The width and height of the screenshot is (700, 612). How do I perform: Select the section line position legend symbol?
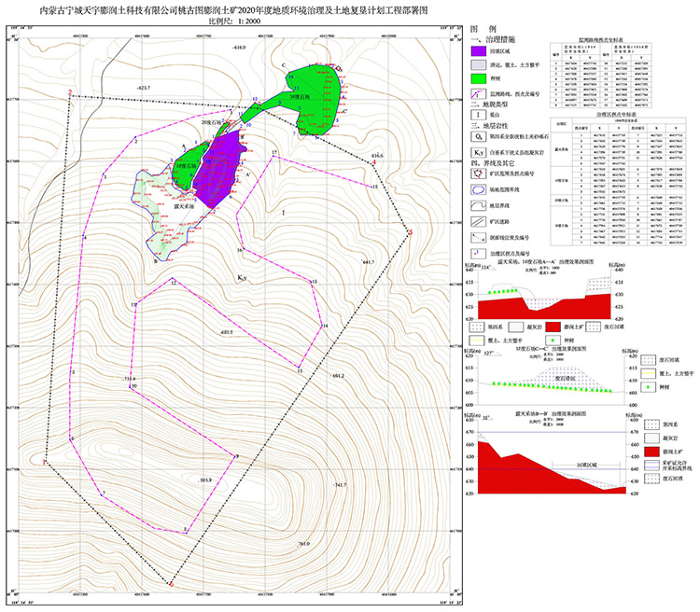pos(479,238)
